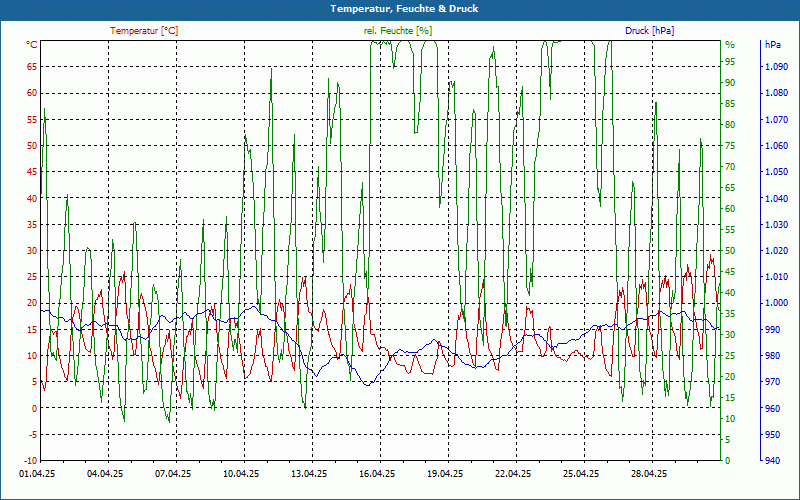This screenshot has height=500, width=800.
Task: Click the humidity axis value '95'
Action: click(x=731, y=62)
